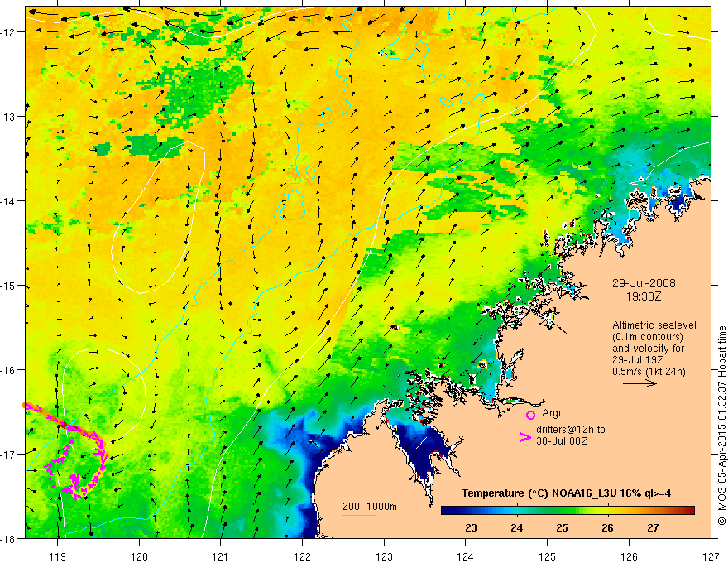Click the colorbar tick label 23
Viewport: 728px width, 563px height.
[x=471, y=528]
